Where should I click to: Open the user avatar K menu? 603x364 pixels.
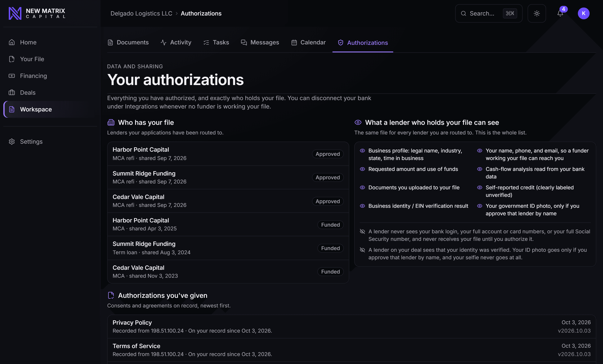(x=583, y=13)
